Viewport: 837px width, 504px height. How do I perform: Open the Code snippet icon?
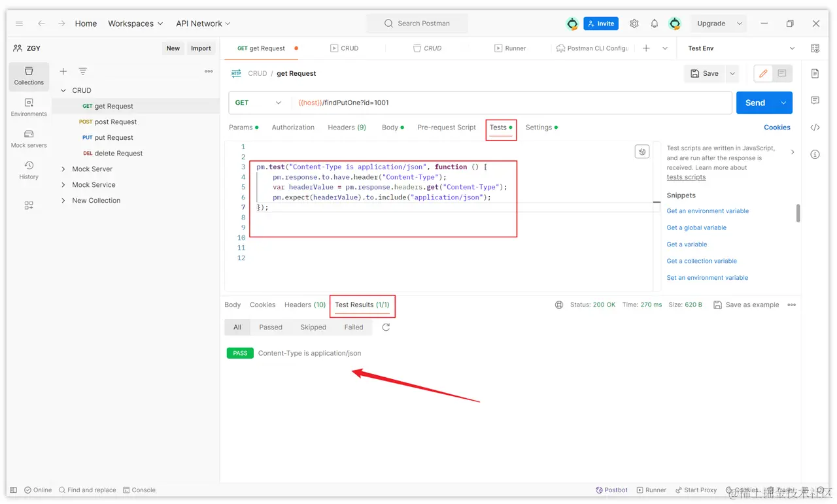click(815, 127)
